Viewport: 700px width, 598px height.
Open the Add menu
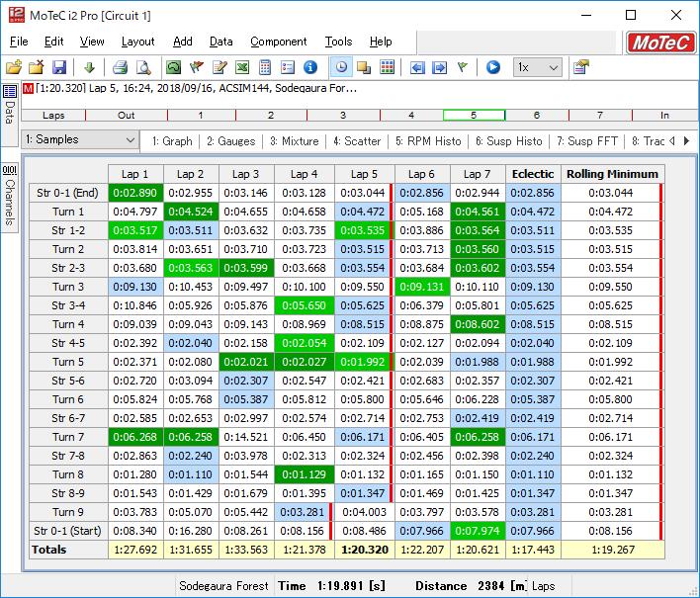tap(183, 42)
